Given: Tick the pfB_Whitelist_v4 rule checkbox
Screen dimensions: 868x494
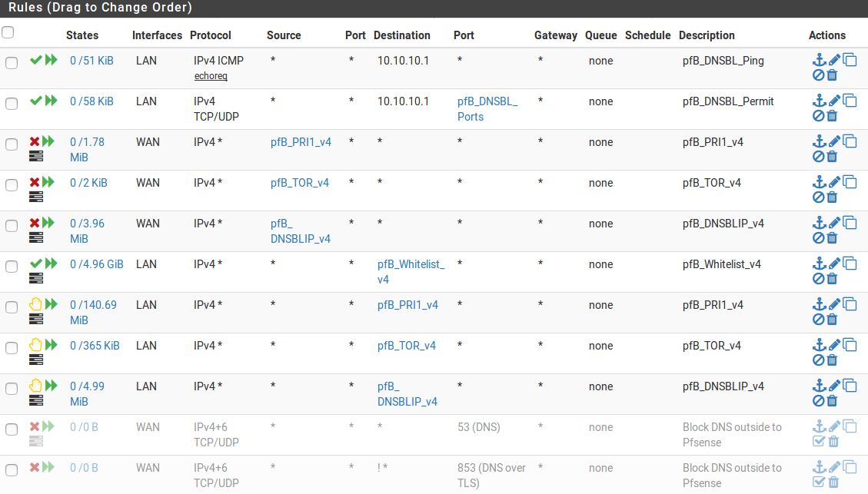Looking at the screenshot, I should pos(12,266).
